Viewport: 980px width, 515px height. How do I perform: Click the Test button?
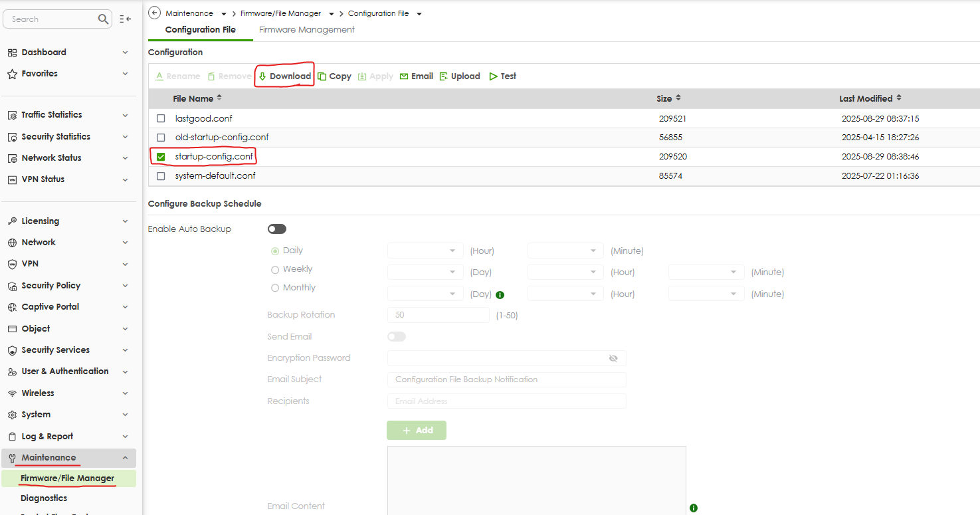503,76
